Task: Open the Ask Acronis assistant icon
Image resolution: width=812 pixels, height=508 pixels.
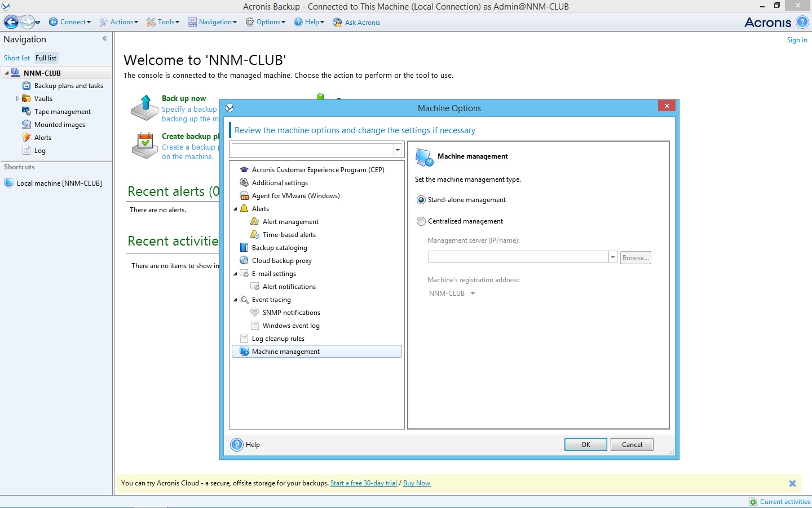Action: [337, 22]
